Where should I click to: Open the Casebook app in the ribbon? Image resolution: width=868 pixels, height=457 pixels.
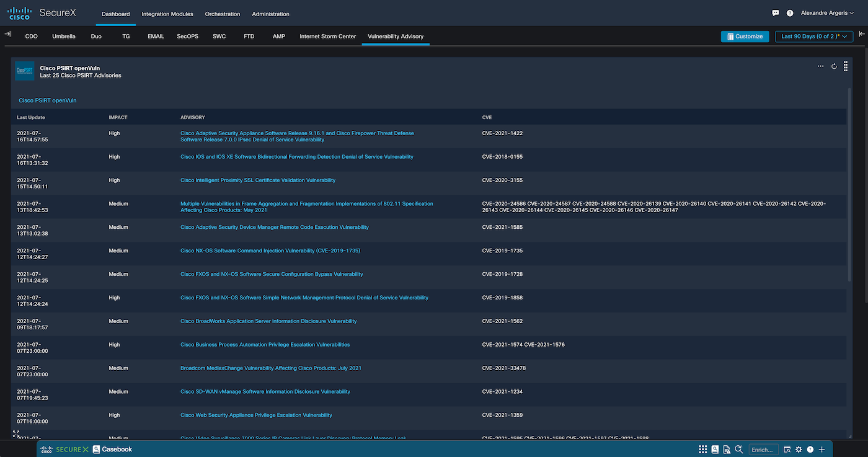click(112, 450)
